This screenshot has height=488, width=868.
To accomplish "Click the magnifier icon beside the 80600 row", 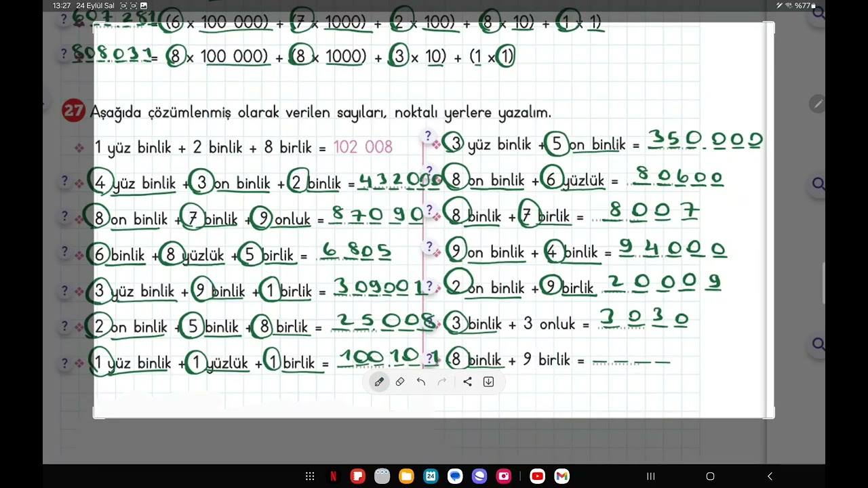I will pos(818,184).
